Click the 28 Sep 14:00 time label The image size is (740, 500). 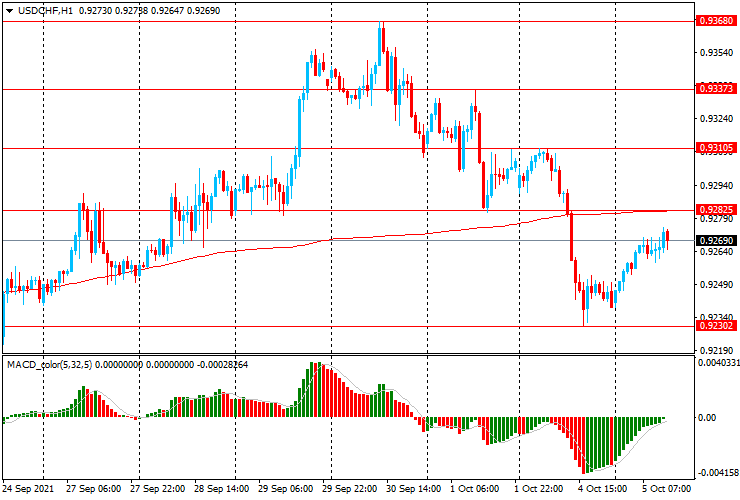click(x=222, y=489)
